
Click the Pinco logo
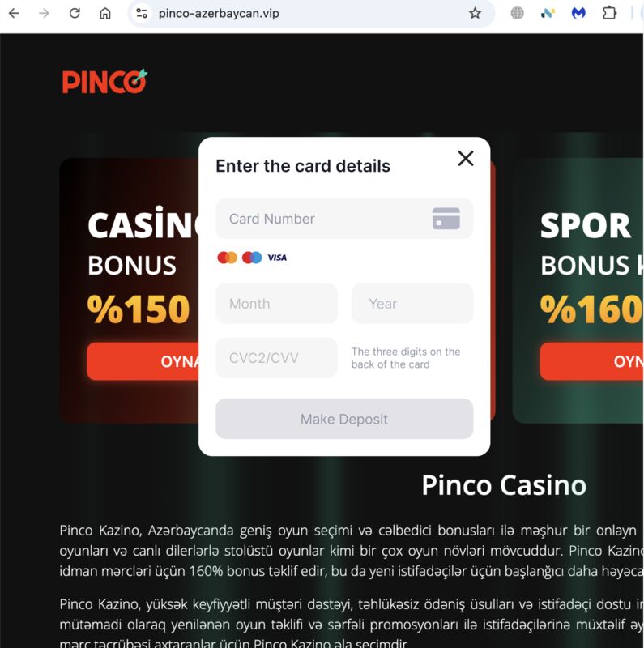click(x=104, y=82)
